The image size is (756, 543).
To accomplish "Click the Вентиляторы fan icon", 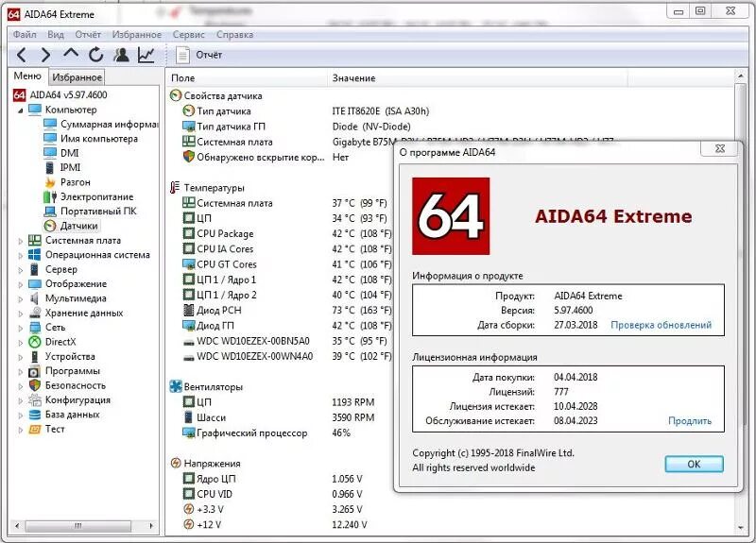I will [x=176, y=386].
